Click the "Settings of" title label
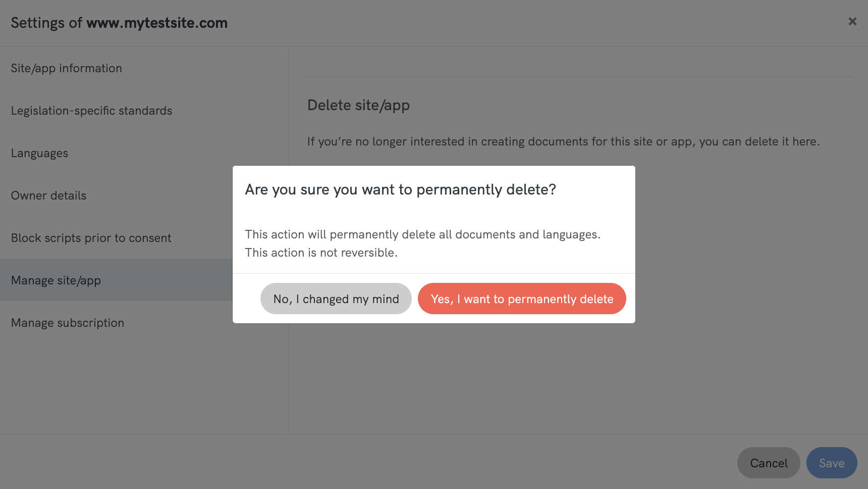This screenshot has height=489, width=868. tap(46, 23)
